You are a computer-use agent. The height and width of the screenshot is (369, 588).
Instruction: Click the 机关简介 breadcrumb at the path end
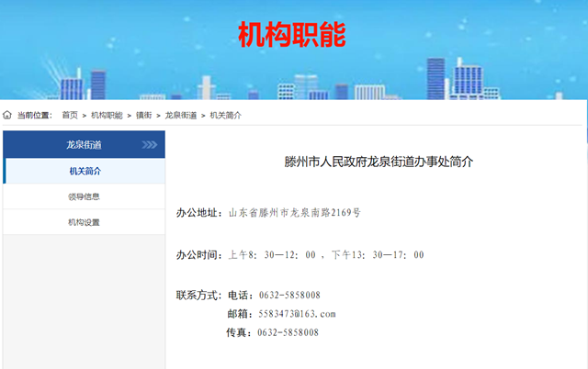[226, 115]
